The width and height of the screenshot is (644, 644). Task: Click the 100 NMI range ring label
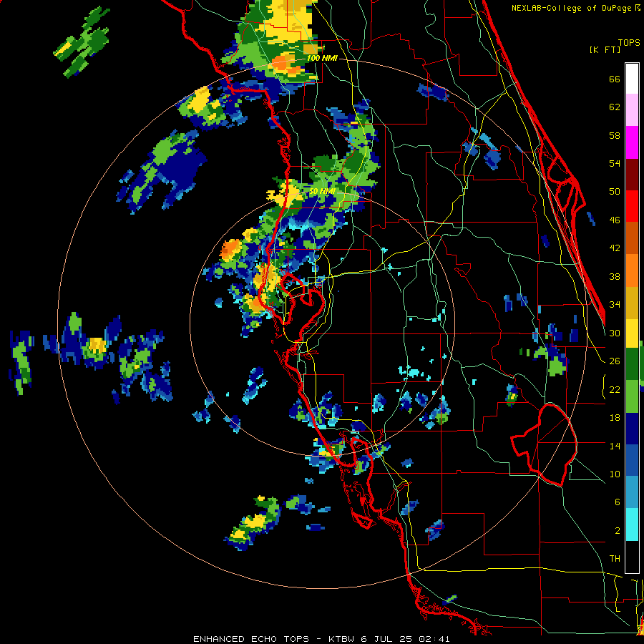[x=322, y=58]
